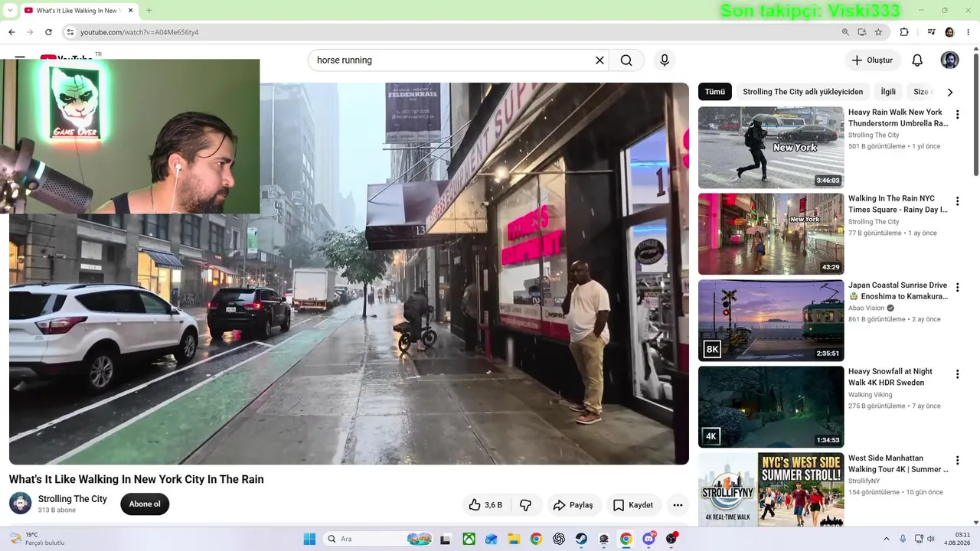Open "Heavy Snowfall at Night Walk" video title

890,377
